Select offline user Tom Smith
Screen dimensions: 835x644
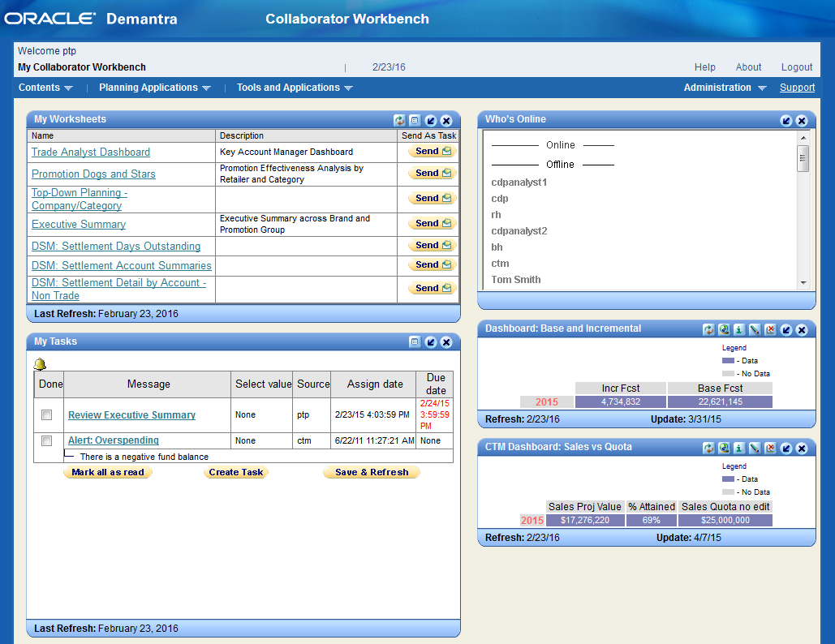[515, 280]
